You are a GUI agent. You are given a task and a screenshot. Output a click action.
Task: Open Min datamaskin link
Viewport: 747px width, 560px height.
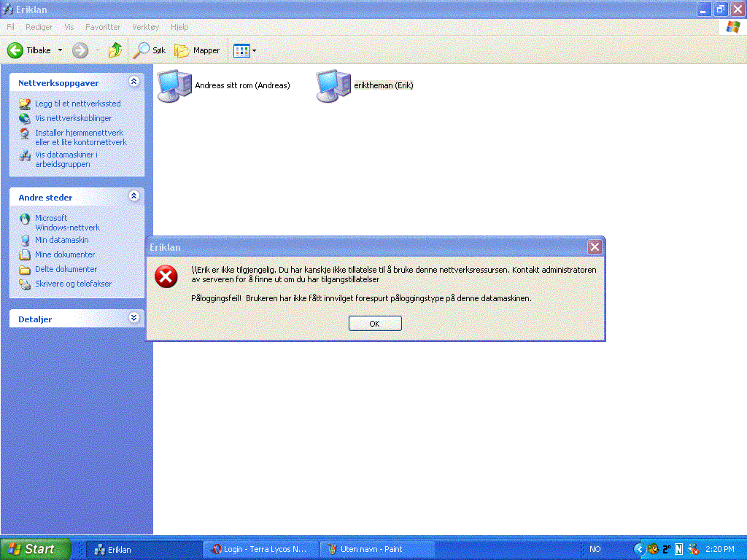pos(62,240)
